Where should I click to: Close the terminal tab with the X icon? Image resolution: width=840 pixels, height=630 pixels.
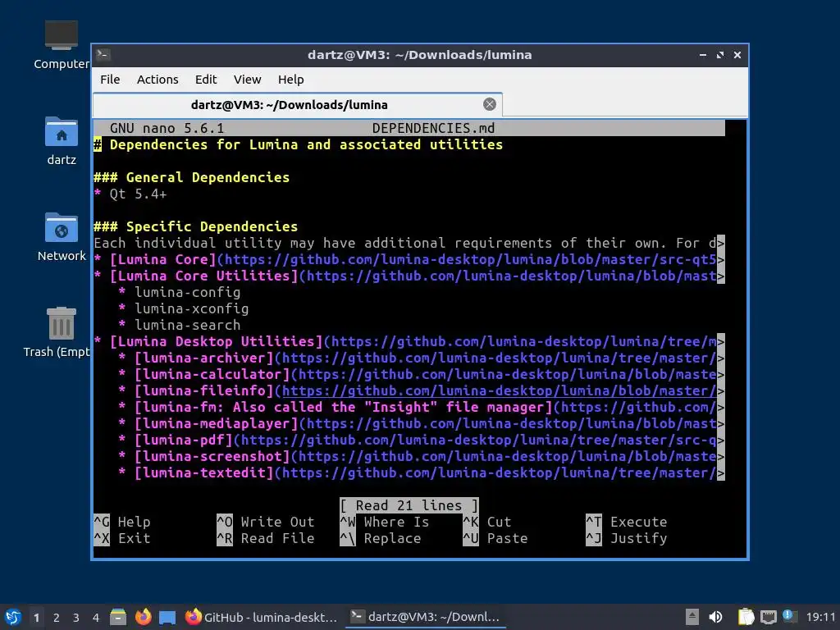pyautogui.click(x=489, y=104)
